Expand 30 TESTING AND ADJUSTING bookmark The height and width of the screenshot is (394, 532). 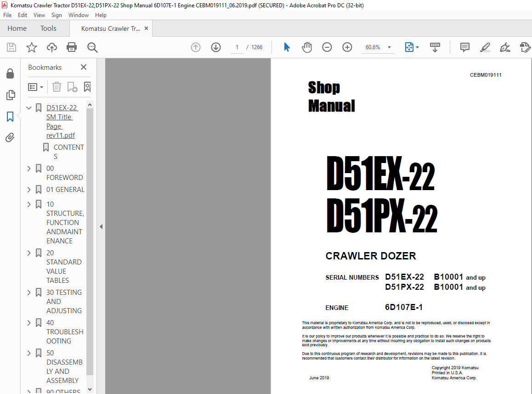pos(29,292)
